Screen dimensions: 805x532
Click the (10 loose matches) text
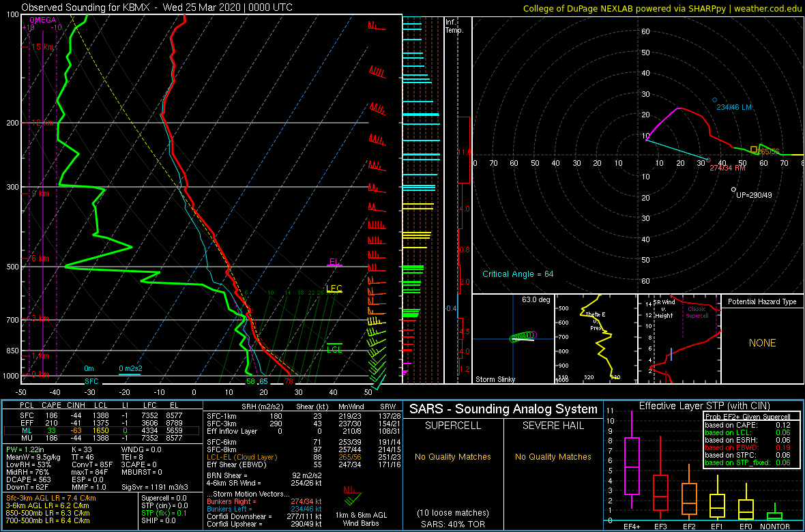click(452, 513)
